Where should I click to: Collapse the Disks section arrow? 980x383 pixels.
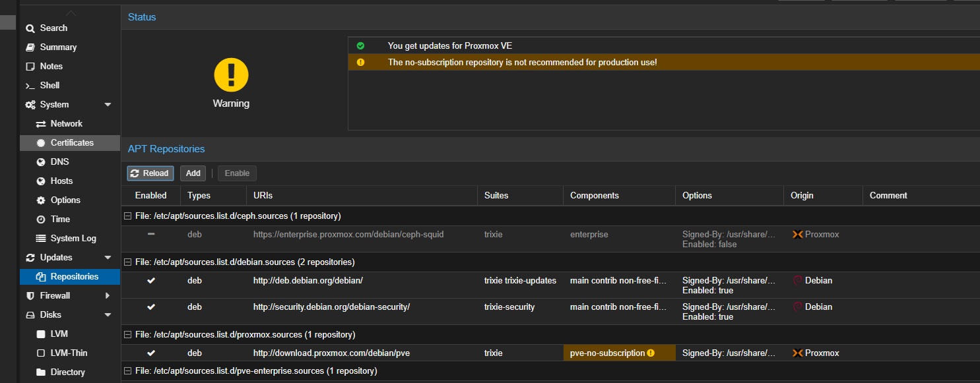pos(108,315)
